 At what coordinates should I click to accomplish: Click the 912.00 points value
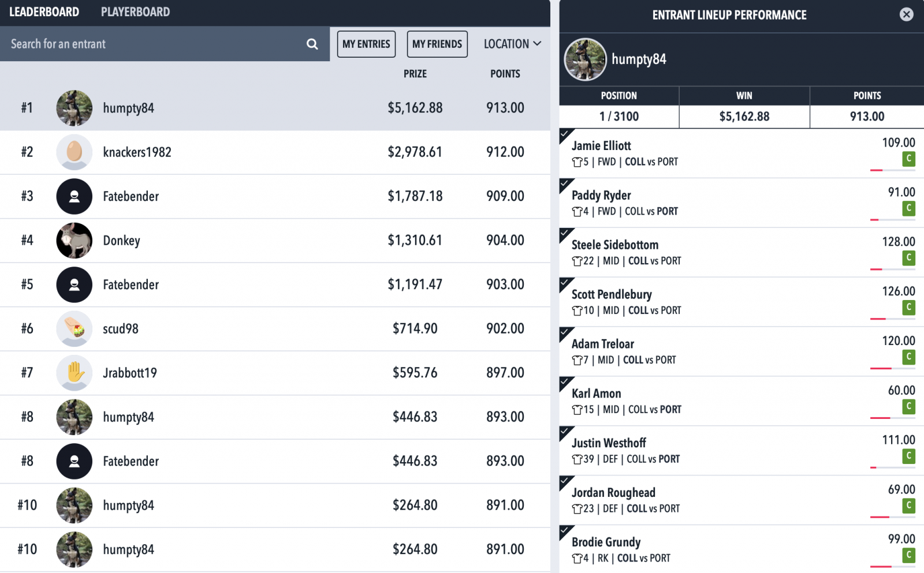click(505, 152)
